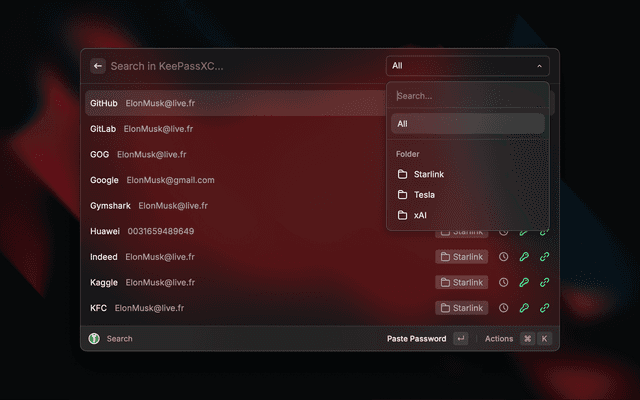Click the back arrow button
Image resolution: width=640 pixels, height=400 pixels.
pyautogui.click(x=98, y=66)
